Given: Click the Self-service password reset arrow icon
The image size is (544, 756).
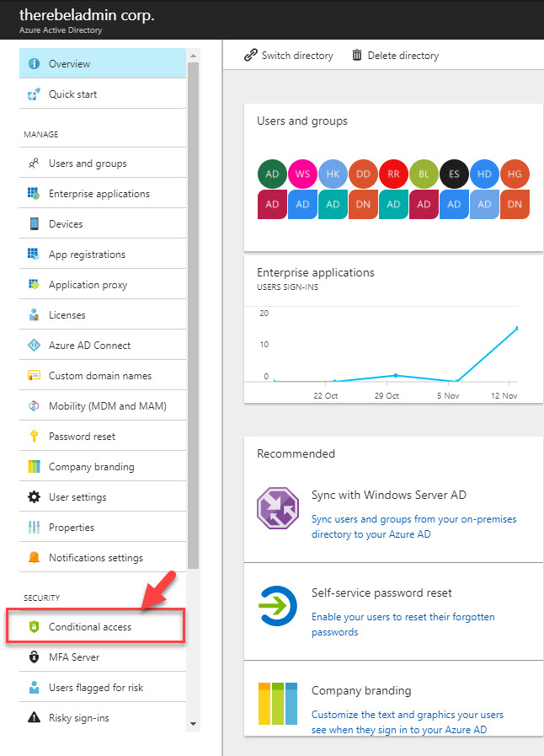Looking at the screenshot, I should click(x=278, y=606).
